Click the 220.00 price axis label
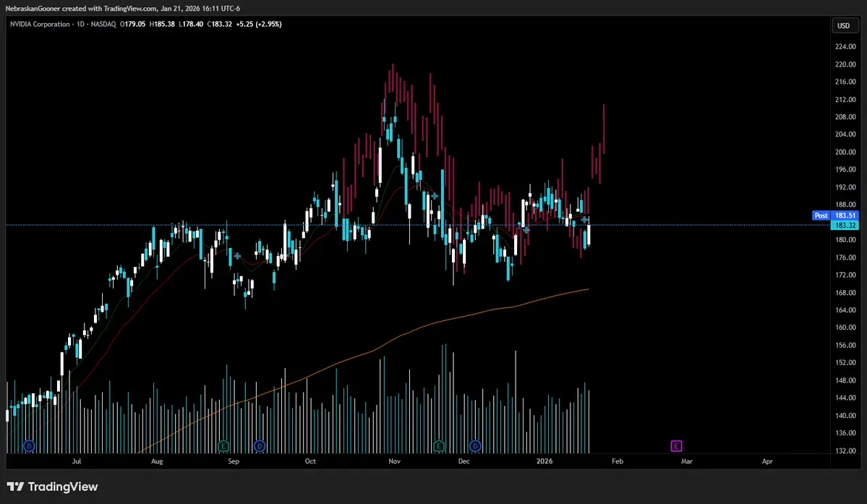Screen dimensions: 867x504 [x=845, y=64]
